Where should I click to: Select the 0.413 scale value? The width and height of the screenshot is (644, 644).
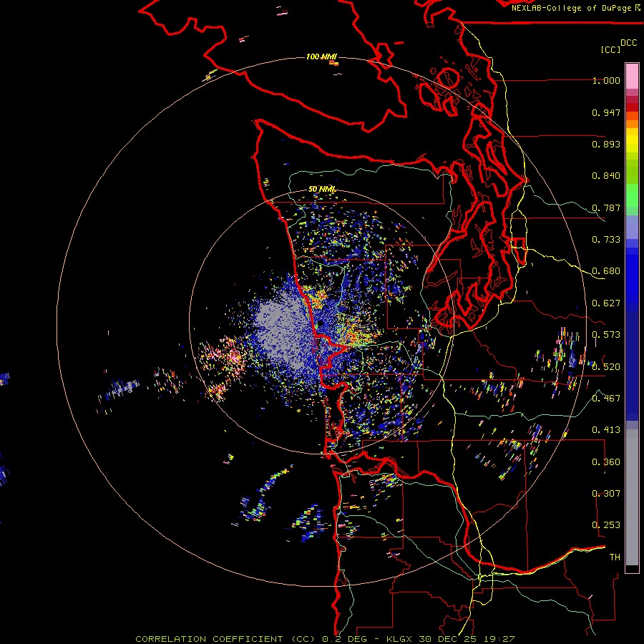(x=606, y=430)
